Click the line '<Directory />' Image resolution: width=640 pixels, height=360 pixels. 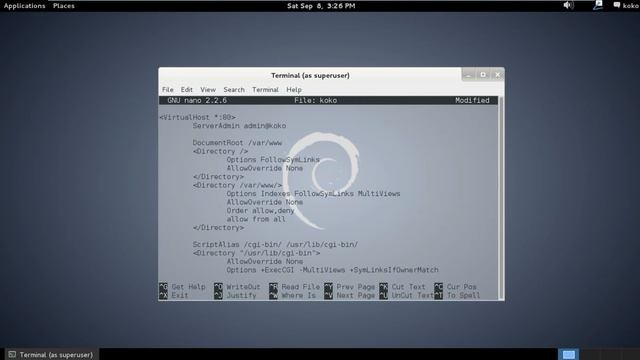coord(220,151)
